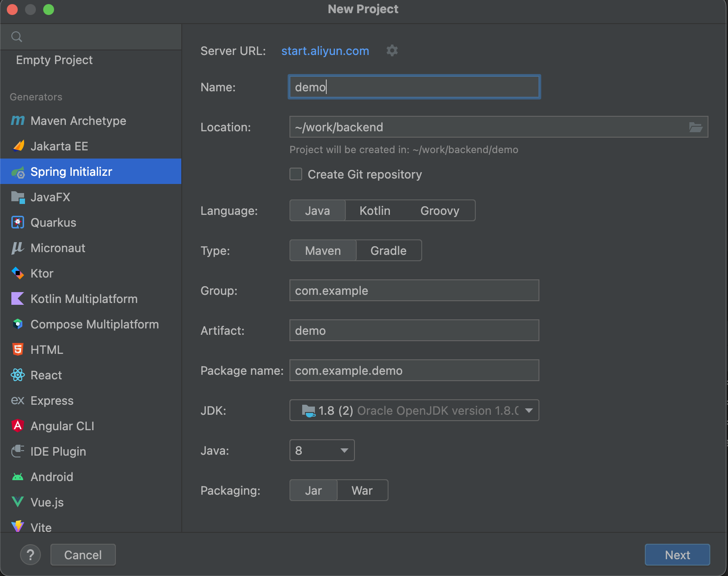Viewport: 728px width, 576px height.
Task: Click the Group input field
Action: 414,291
